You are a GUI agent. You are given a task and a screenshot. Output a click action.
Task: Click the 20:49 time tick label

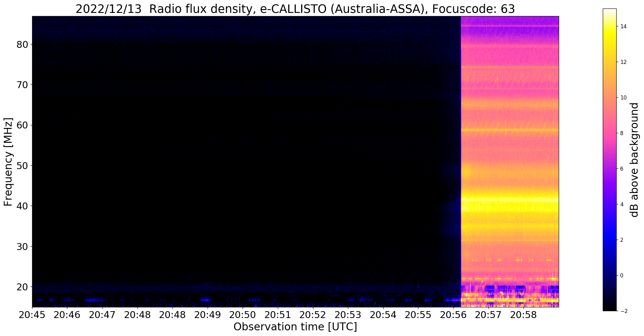pyautogui.click(x=208, y=315)
